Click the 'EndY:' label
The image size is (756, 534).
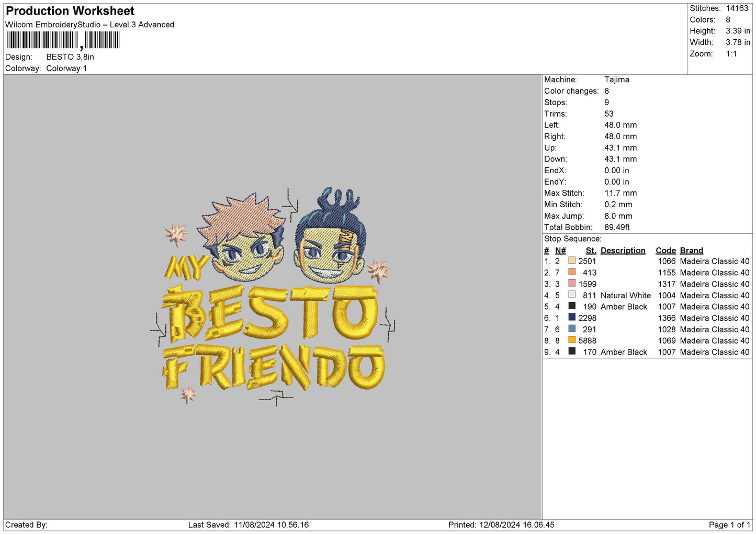[x=555, y=182]
